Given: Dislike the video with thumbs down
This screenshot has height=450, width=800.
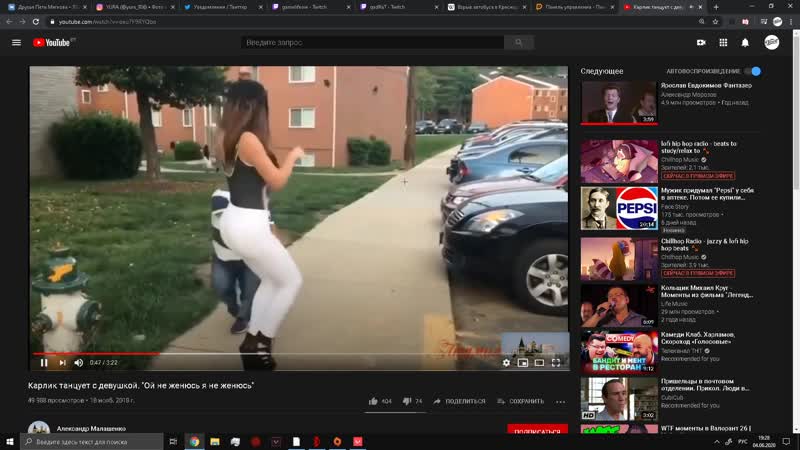Looking at the screenshot, I should (407, 401).
